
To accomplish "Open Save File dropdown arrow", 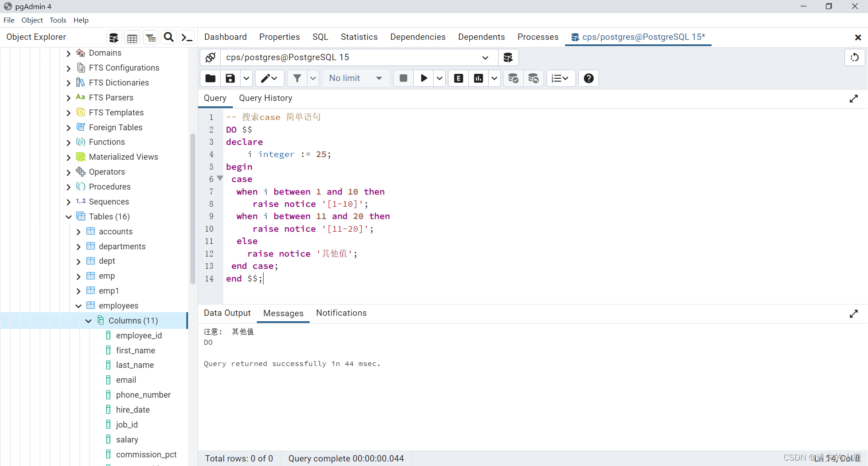I will [x=246, y=78].
